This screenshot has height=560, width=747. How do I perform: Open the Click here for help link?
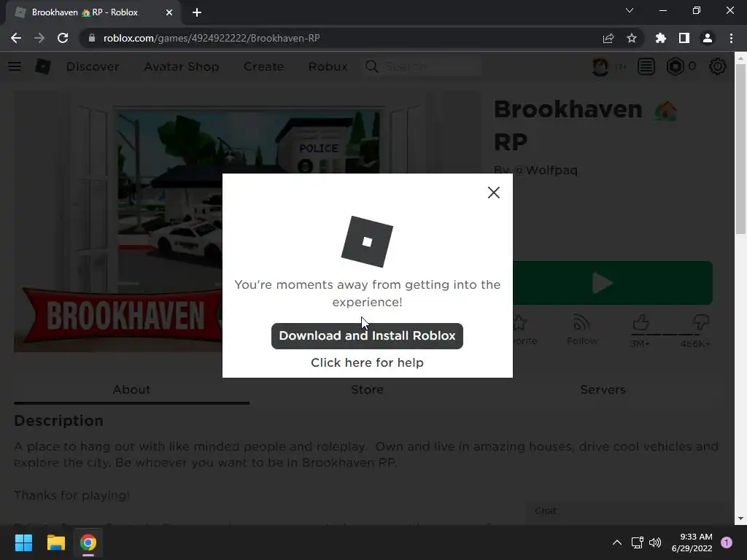367,363
